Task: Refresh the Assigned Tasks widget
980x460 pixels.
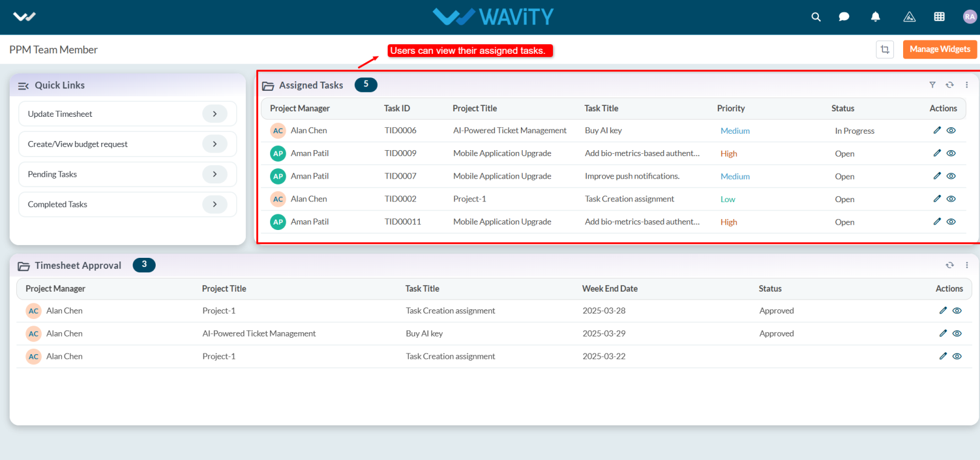Action: (x=950, y=85)
